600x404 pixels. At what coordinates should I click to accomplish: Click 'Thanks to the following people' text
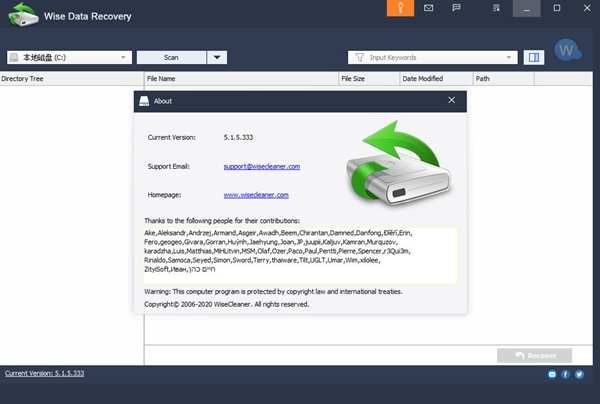point(222,221)
